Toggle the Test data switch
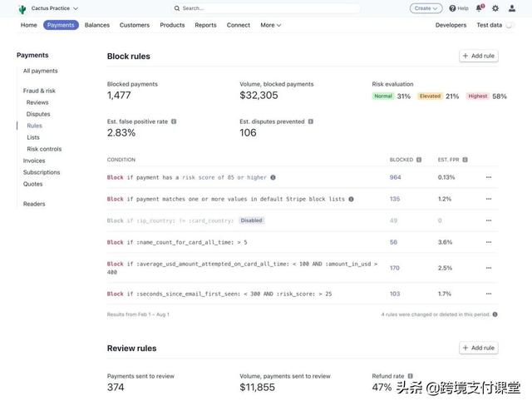Viewport: 532px width, 406px height. (x=509, y=26)
